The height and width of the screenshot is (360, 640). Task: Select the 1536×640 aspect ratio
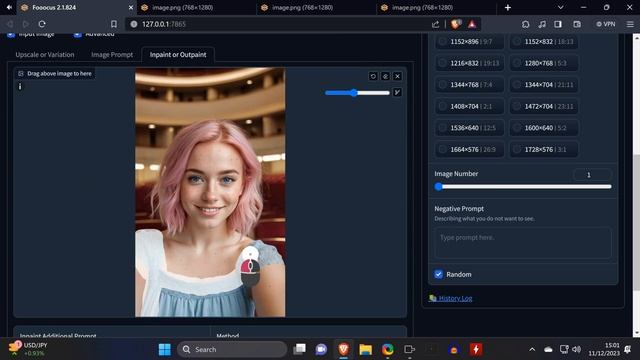point(469,128)
